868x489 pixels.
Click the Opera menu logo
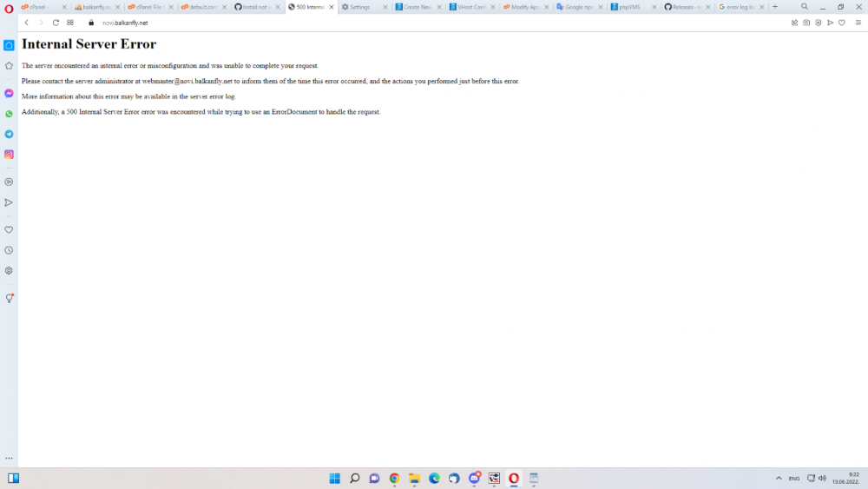[9, 7]
